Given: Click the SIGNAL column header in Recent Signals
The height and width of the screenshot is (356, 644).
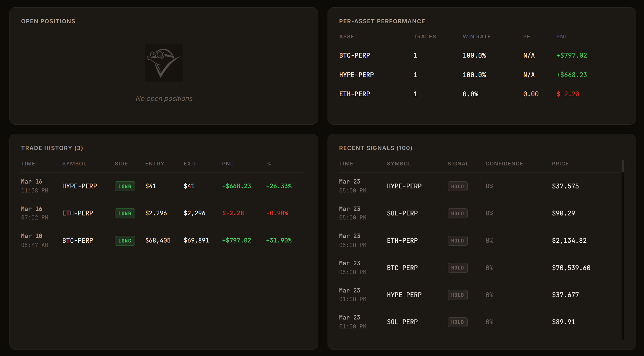Looking at the screenshot, I should (458, 164).
